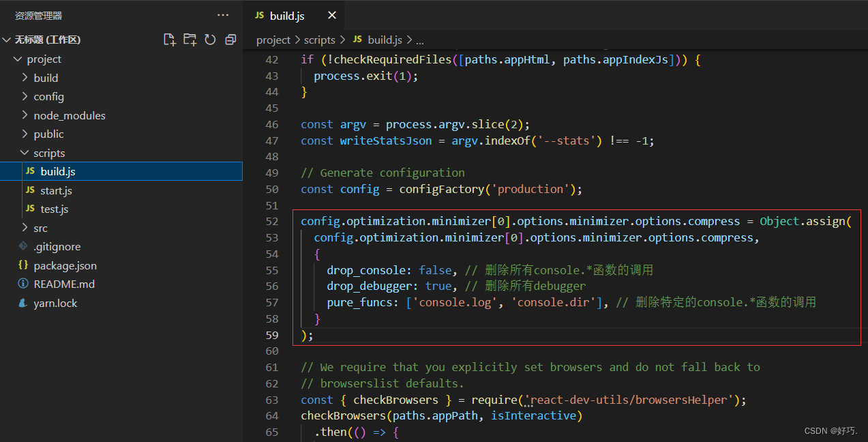The width and height of the screenshot is (868, 442).
Task: Click line number 52 in the gutter
Action: point(271,220)
